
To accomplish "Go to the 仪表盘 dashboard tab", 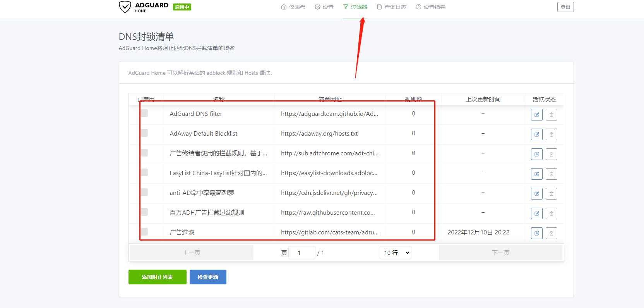I will tap(293, 7).
